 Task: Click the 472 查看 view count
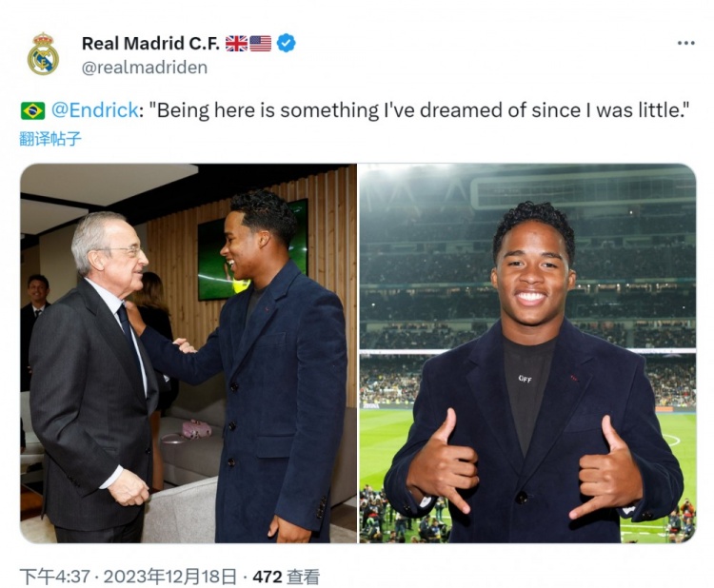(286, 577)
